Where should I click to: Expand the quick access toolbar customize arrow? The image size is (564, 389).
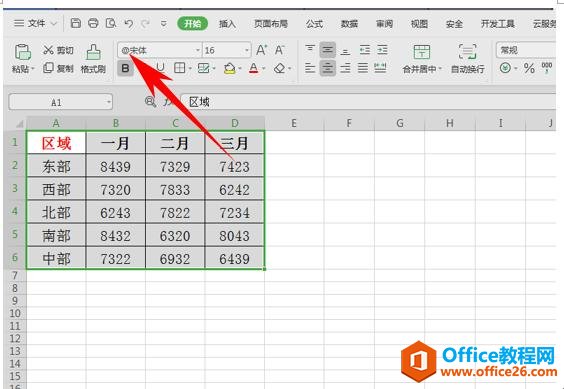(164, 24)
